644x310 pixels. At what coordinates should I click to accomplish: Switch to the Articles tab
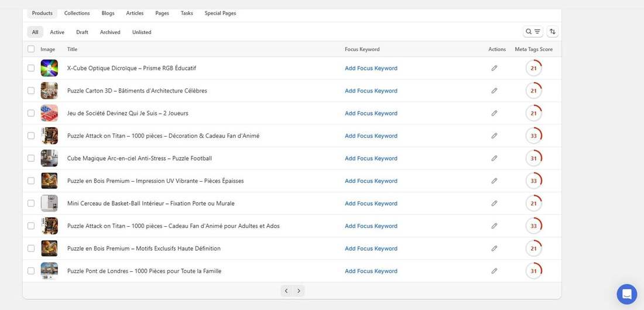click(x=135, y=13)
